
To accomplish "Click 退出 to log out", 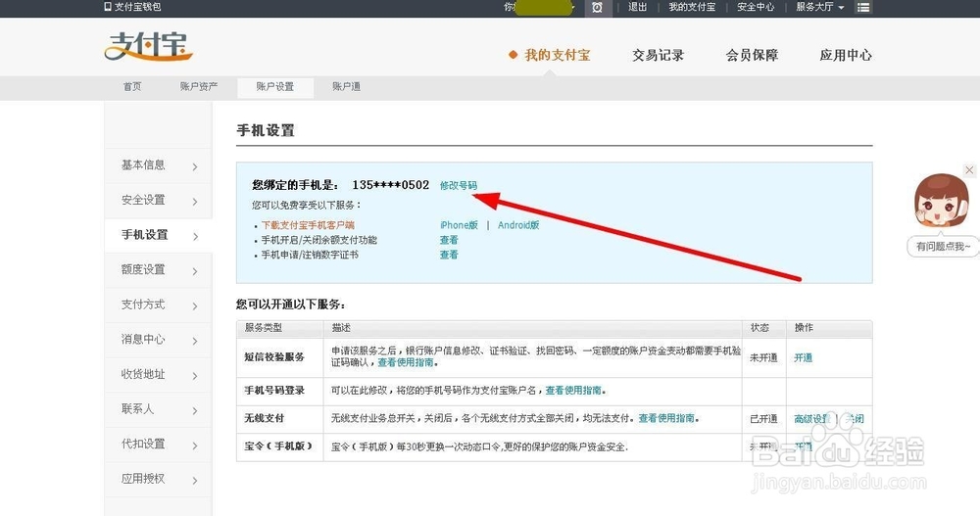I will [638, 7].
